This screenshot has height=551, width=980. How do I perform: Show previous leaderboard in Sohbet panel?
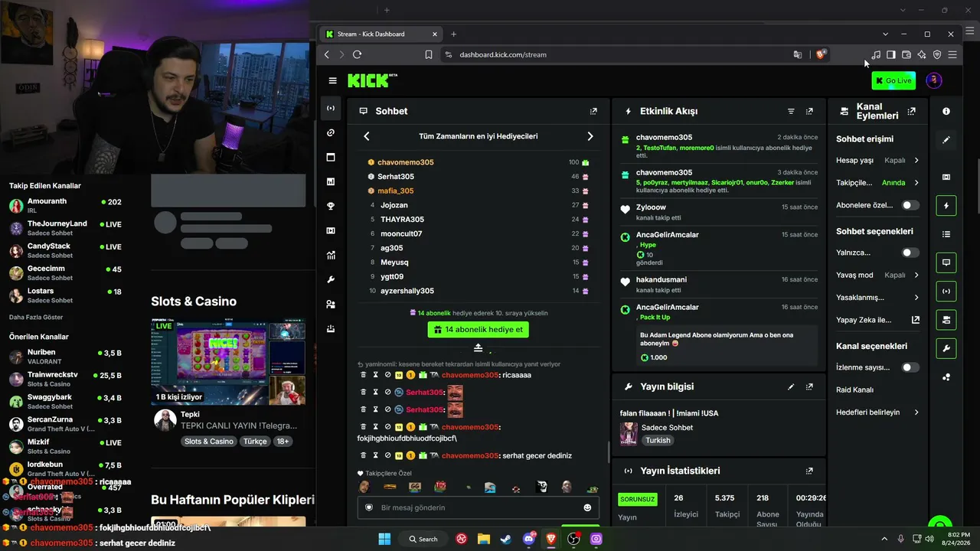click(366, 136)
